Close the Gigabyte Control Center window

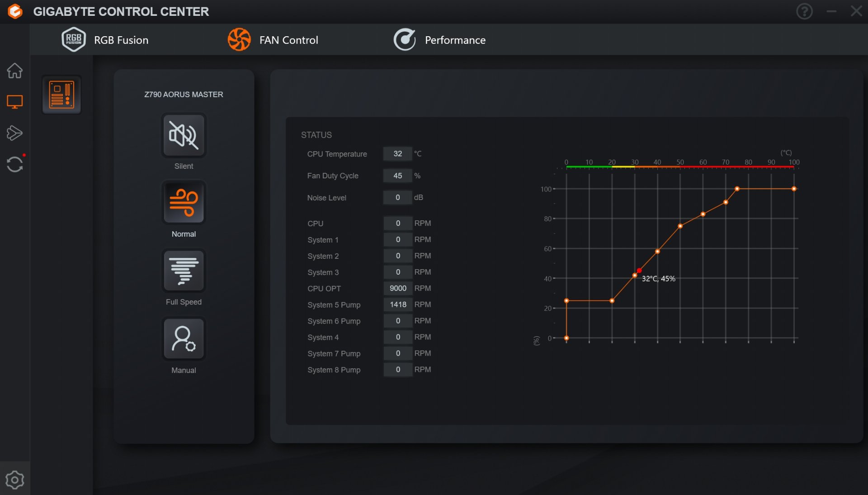pyautogui.click(x=856, y=11)
